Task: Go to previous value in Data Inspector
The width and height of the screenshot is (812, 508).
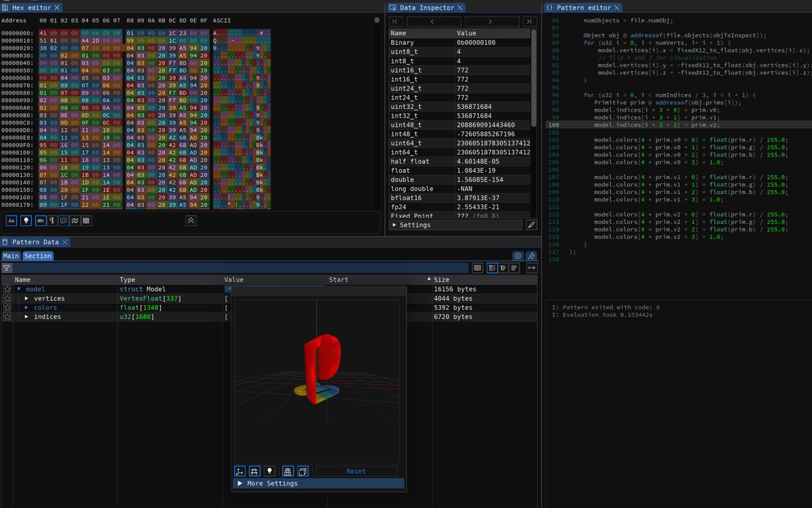Action: click(x=432, y=22)
